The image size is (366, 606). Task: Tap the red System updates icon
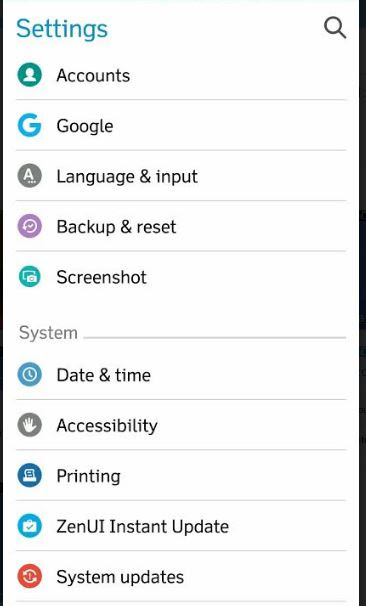pos(29,577)
